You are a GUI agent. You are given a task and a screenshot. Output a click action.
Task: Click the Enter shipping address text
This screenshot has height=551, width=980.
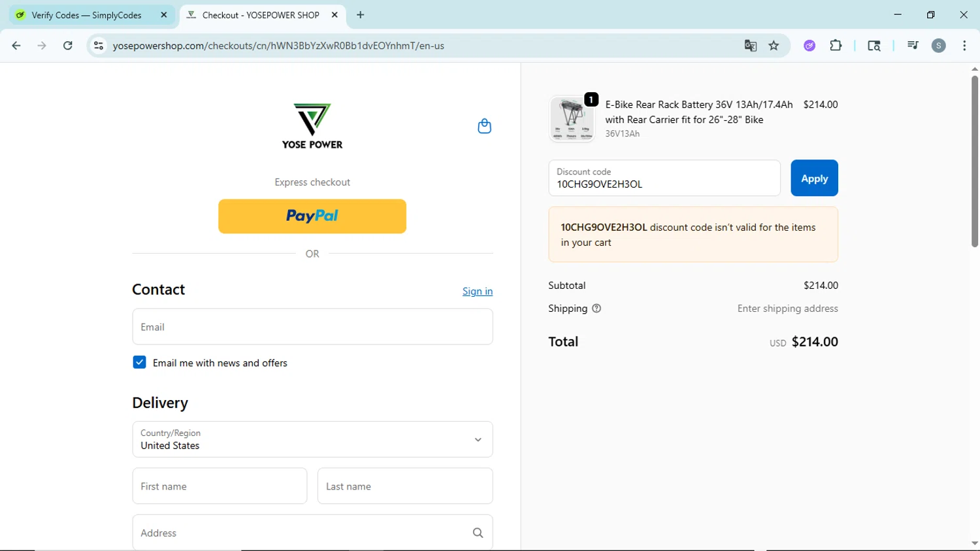[787, 309]
